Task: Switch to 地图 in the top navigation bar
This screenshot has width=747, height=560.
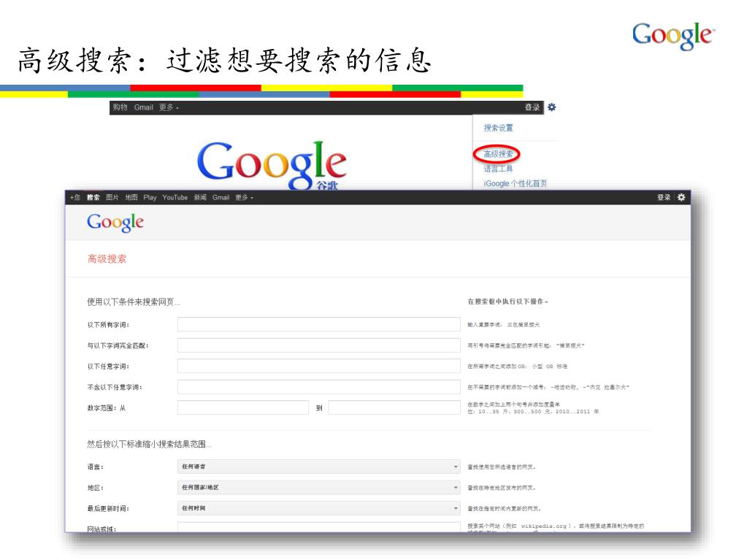Action: click(131, 197)
